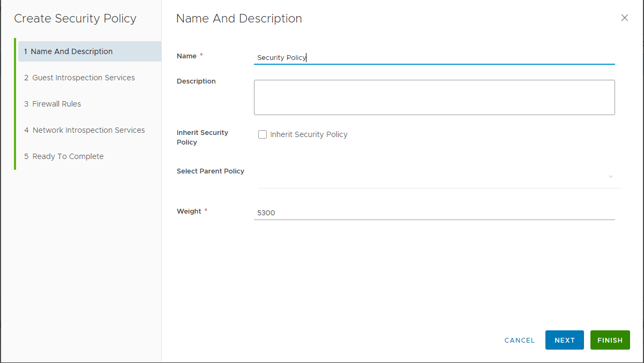Click the Description text area
Image resolution: width=644 pixels, height=363 pixels.
pyautogui.click(x=434, y=97)
